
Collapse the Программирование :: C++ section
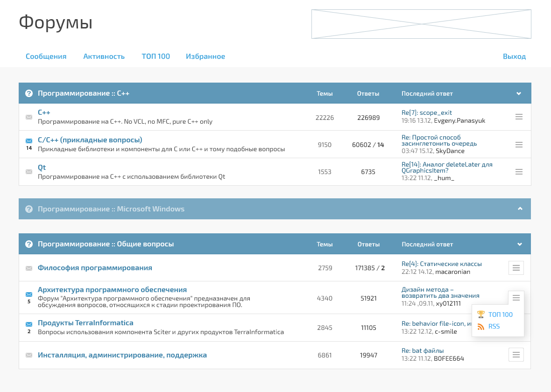(x=519, y=93)
